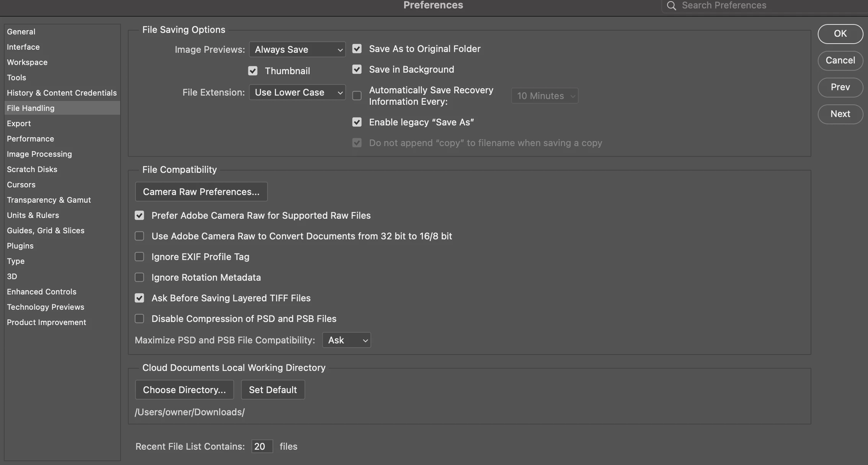Disable Save in Background checkbox
This screenshot has width=868, height=465.
click(x=357, y=70)
